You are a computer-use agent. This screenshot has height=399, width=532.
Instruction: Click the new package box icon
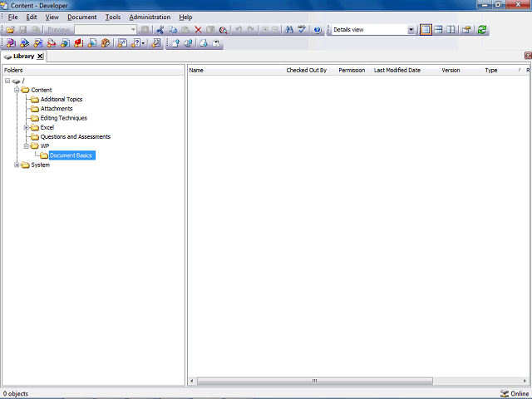click(x=106, y=43)
